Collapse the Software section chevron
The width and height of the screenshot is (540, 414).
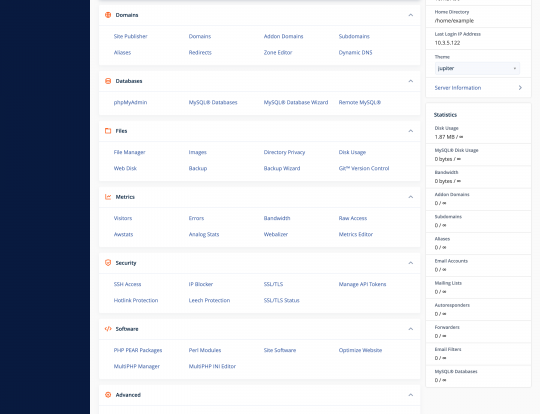411,329
